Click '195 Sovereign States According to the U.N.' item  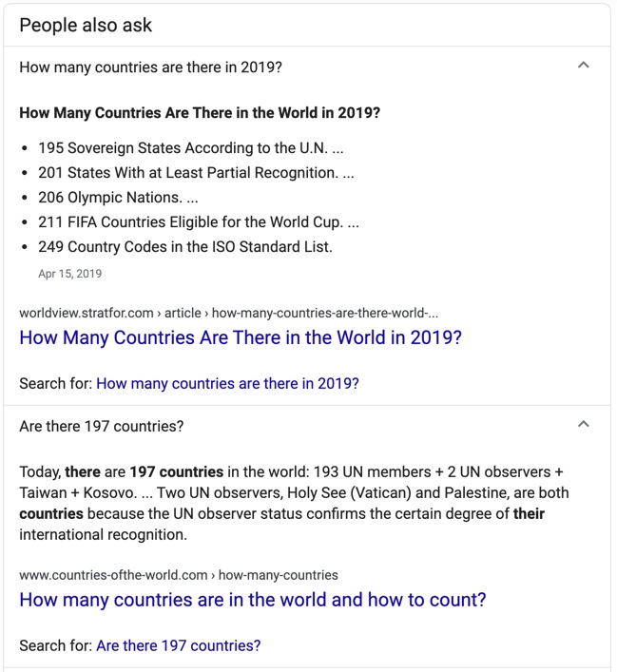(191, 148)
